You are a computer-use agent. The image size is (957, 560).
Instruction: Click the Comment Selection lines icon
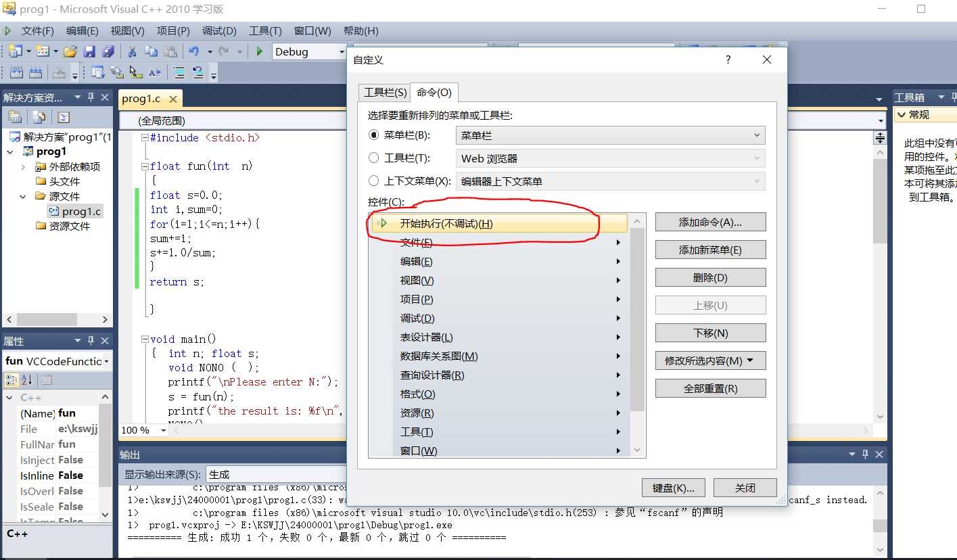(179, 72)
